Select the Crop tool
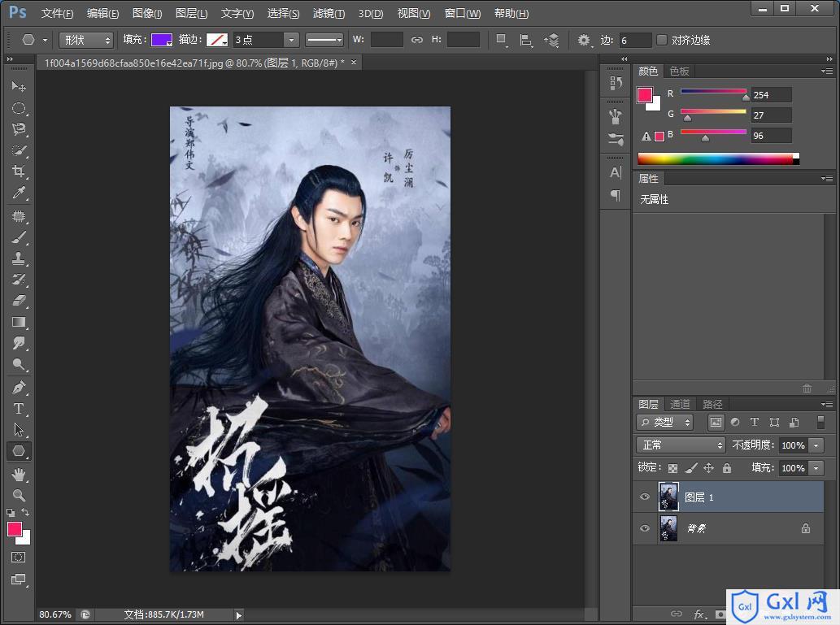This screenshot has width=840, height=625. pos(19,171)
